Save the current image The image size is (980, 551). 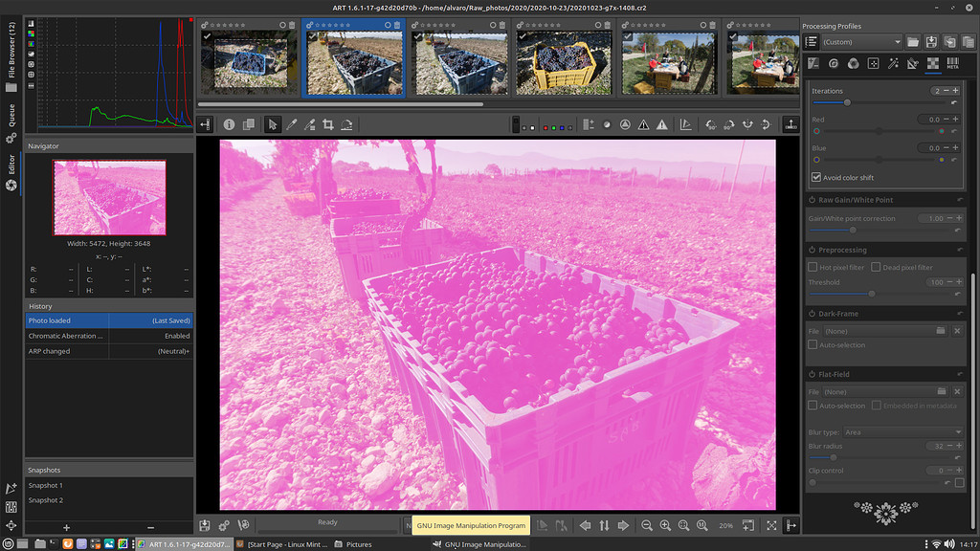[205, 525]
